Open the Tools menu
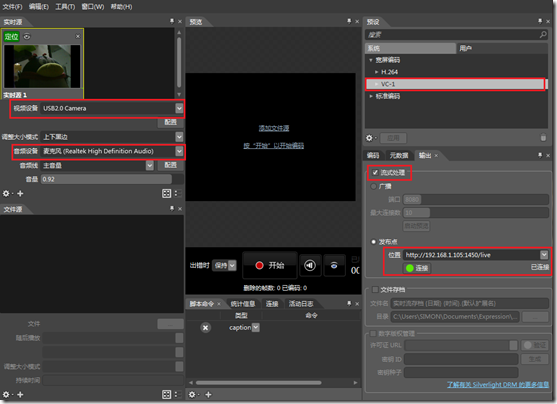The image size is (557, 404). 65,7
